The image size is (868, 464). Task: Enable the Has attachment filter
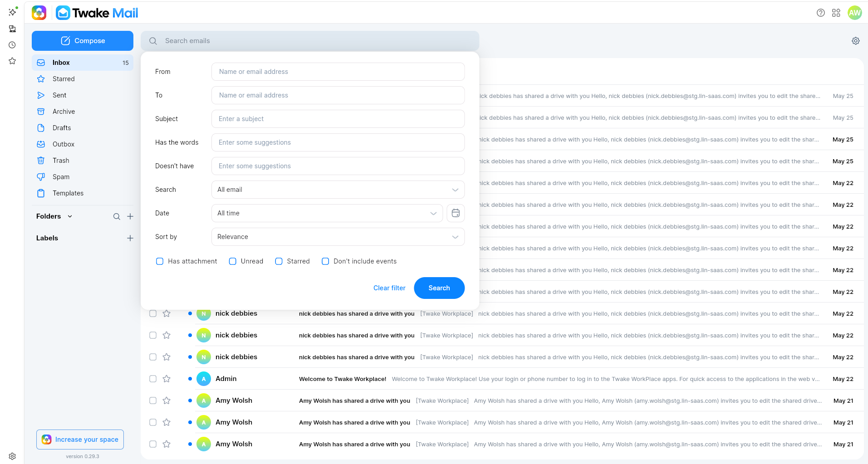(160, 261)
